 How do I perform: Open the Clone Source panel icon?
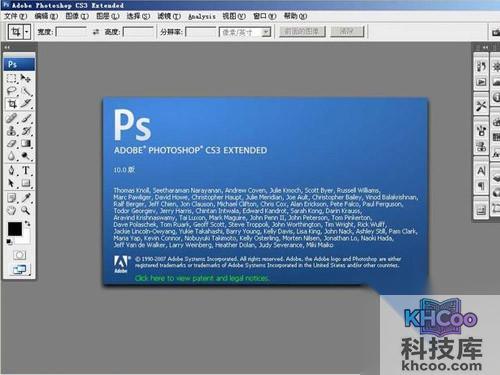pos(481,146)
